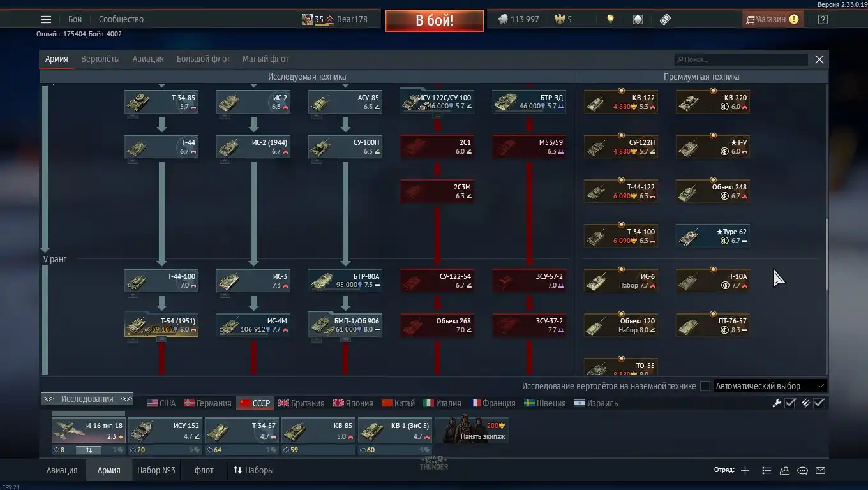Select premium ★Type 62 vehicle

click(713, 236)
